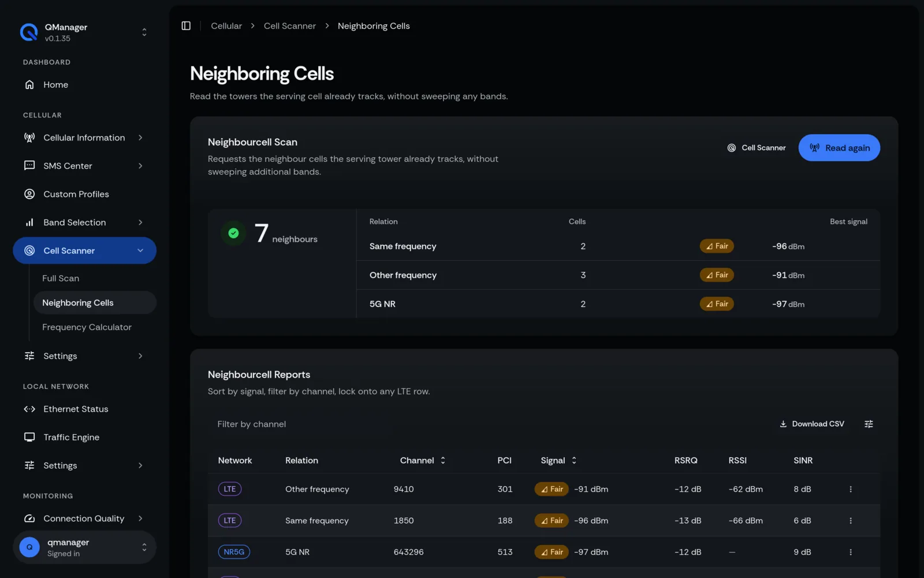Viewport: 924px width, 578px height.
Task: Click the Read again button
Action: 839,148
